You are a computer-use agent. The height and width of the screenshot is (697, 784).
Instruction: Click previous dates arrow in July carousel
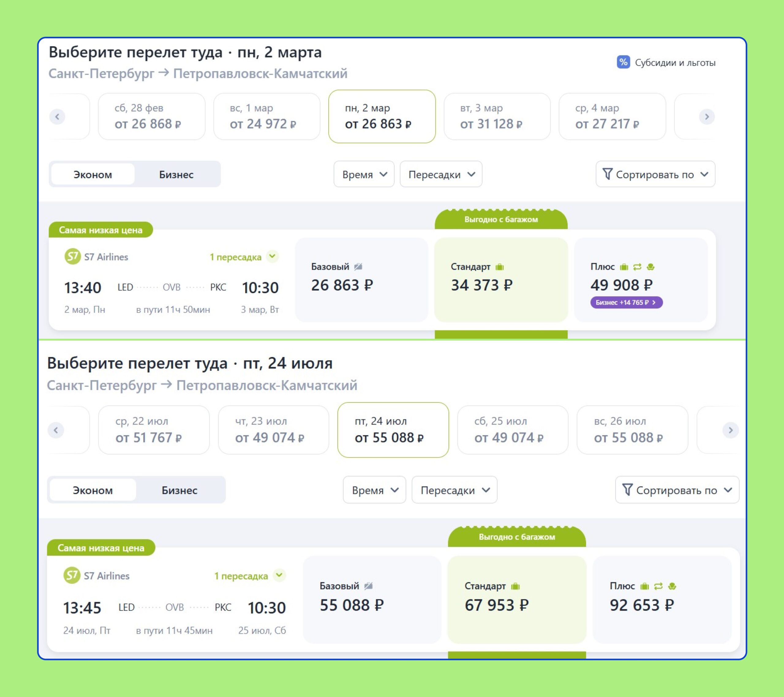click(x=56, y=430)
